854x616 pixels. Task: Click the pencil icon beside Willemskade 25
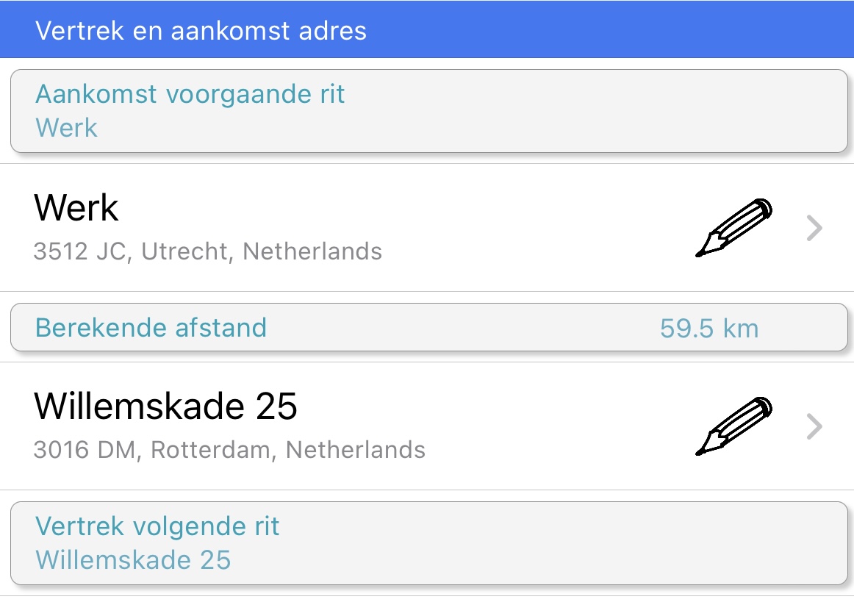pyautogui.click(x=733, y=426)
